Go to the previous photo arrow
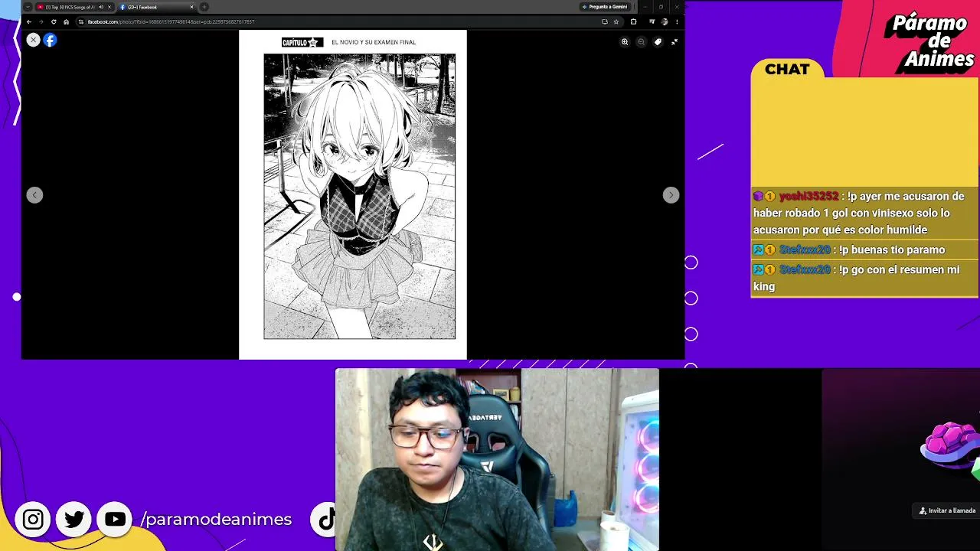Screen dimensions: 980x551 click(34, 195)
